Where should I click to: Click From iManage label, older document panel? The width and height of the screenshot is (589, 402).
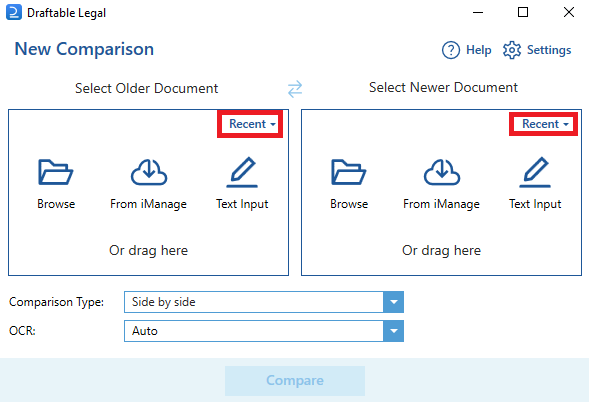click(148, 204)
